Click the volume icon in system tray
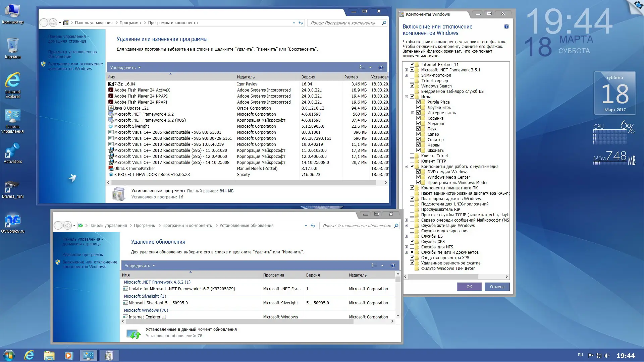The height and width of the screenshot is (362, 644). [x=607, y=356]
